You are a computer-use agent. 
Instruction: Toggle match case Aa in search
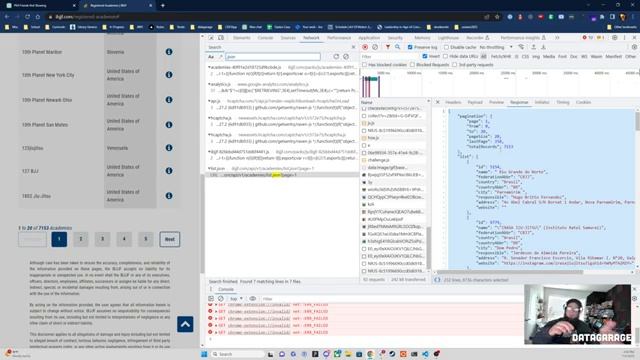tap(211, 57)
